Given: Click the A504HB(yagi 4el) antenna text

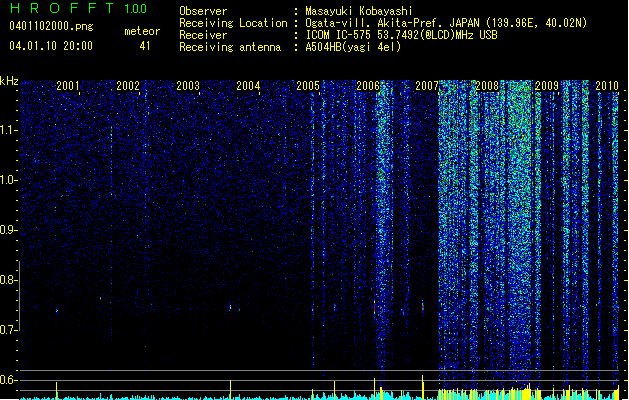Looking at the screenshot, I should [353, 47].
